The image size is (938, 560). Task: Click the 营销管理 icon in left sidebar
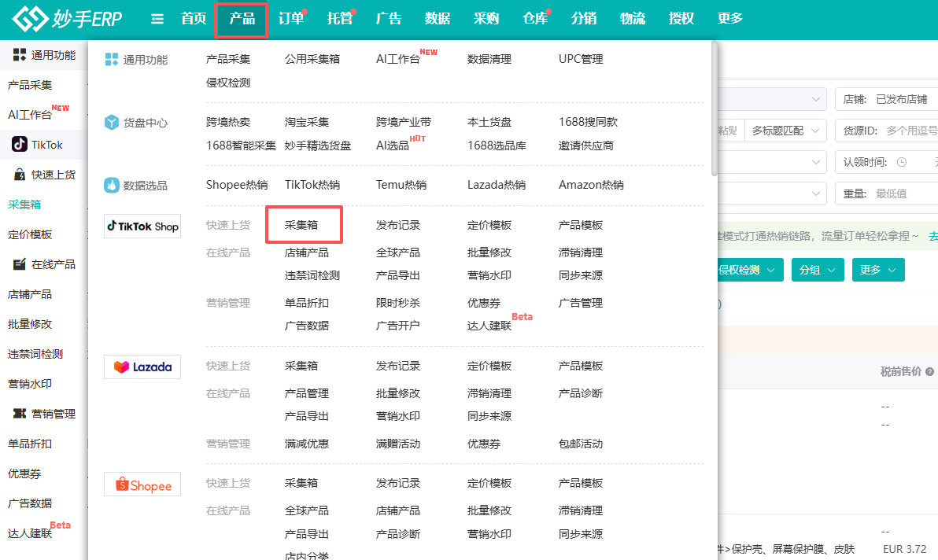20,414
